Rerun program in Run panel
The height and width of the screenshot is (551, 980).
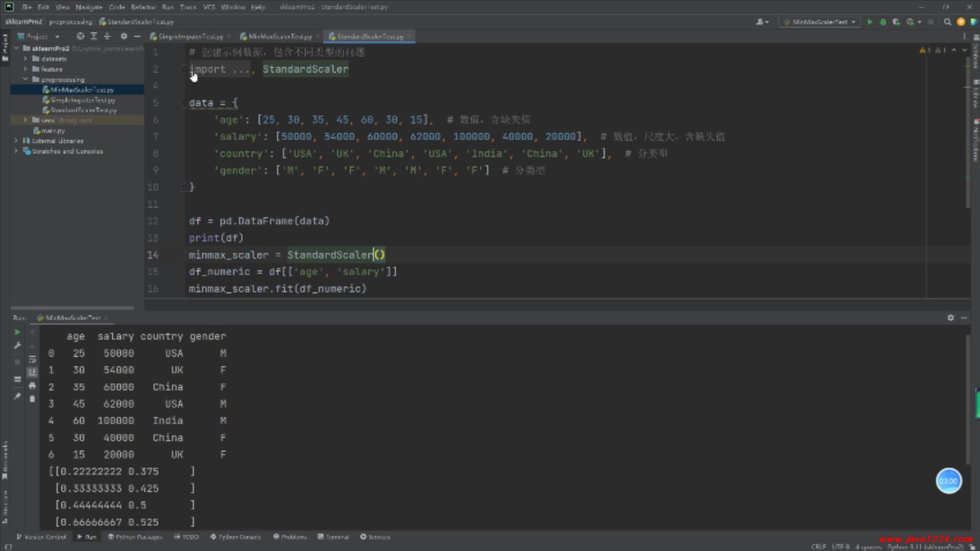[17, 332]
